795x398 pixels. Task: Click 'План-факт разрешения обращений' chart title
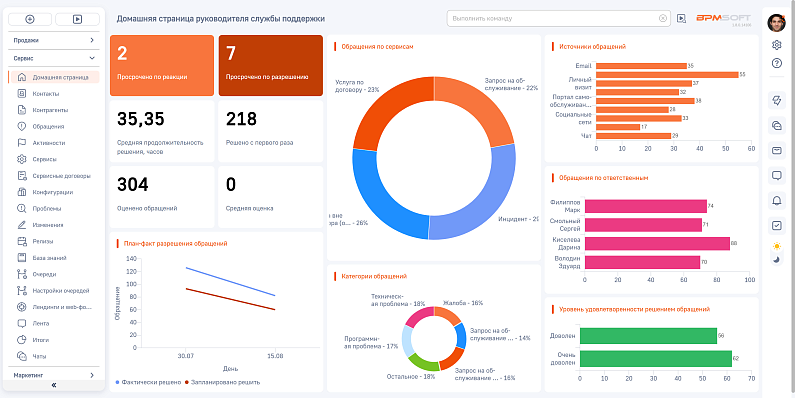point(175,244)
